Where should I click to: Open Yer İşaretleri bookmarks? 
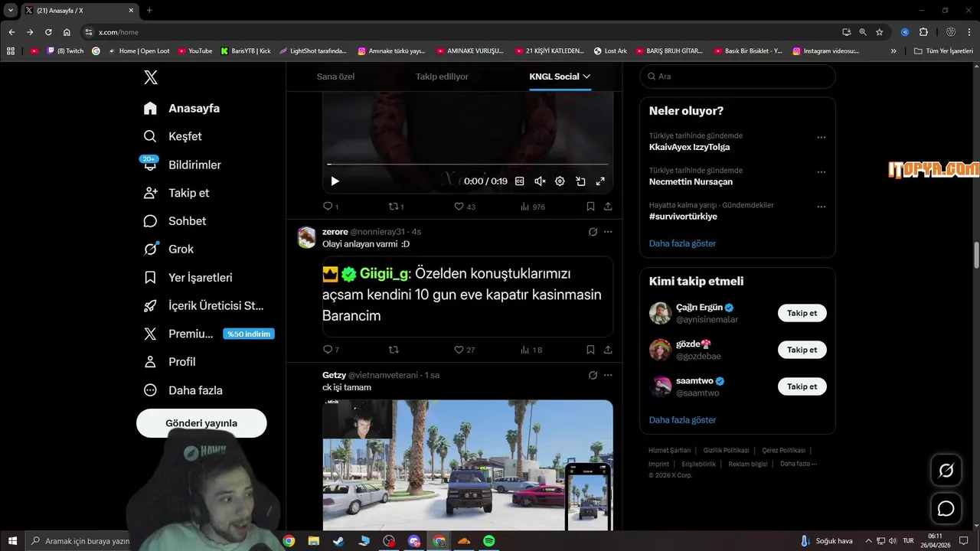click(188, 278)
